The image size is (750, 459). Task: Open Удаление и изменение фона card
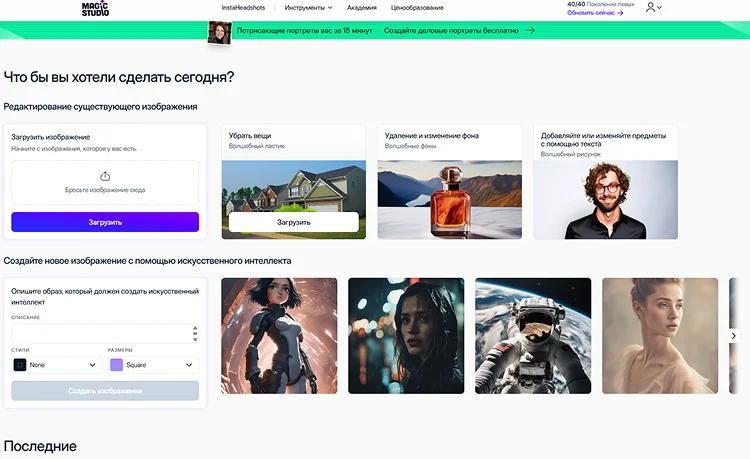tap(450, 182)
